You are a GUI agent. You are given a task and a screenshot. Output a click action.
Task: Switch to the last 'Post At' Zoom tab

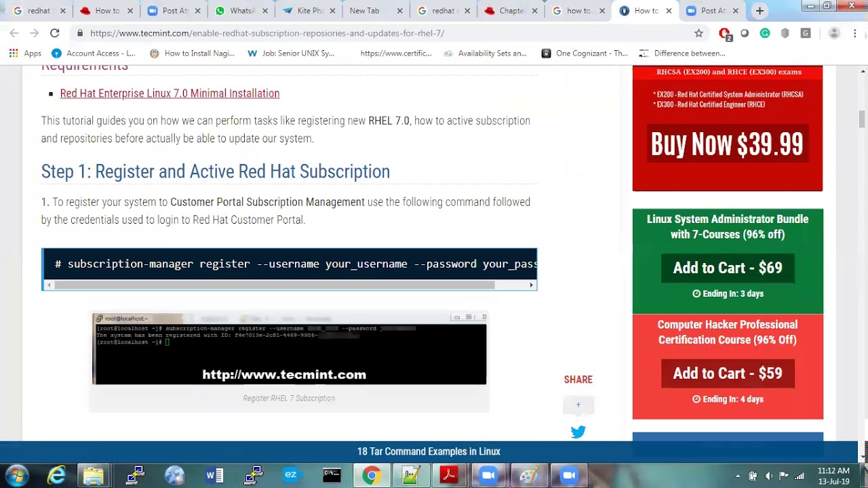pyautogui.click(x=712, y=11)
